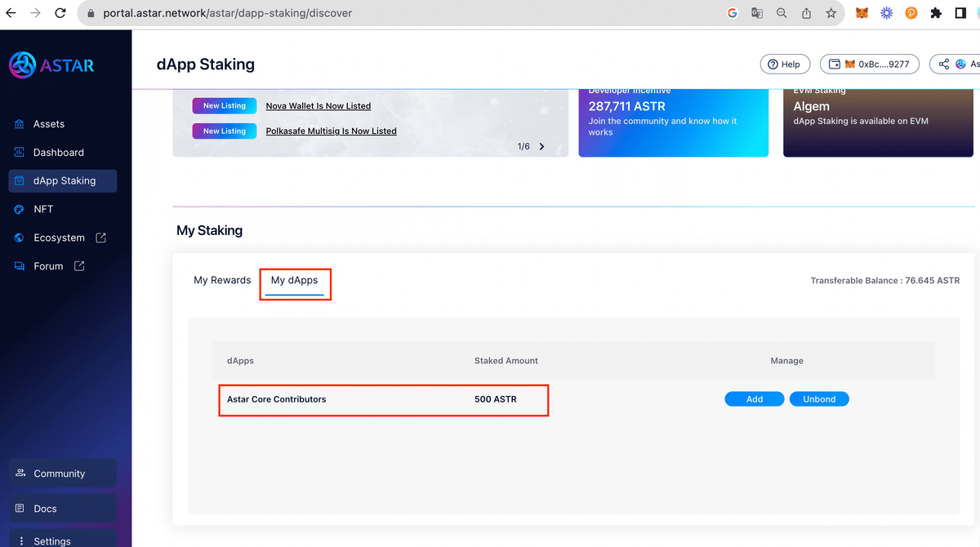
Task: Click the 500 ASTR staked amount
Action: point(496,399)
